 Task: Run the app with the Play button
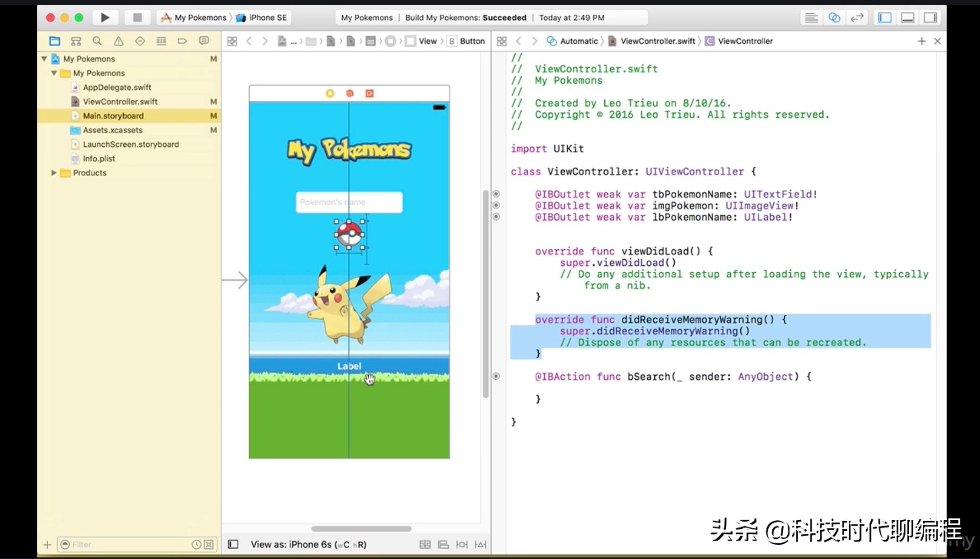click(105, 17)
